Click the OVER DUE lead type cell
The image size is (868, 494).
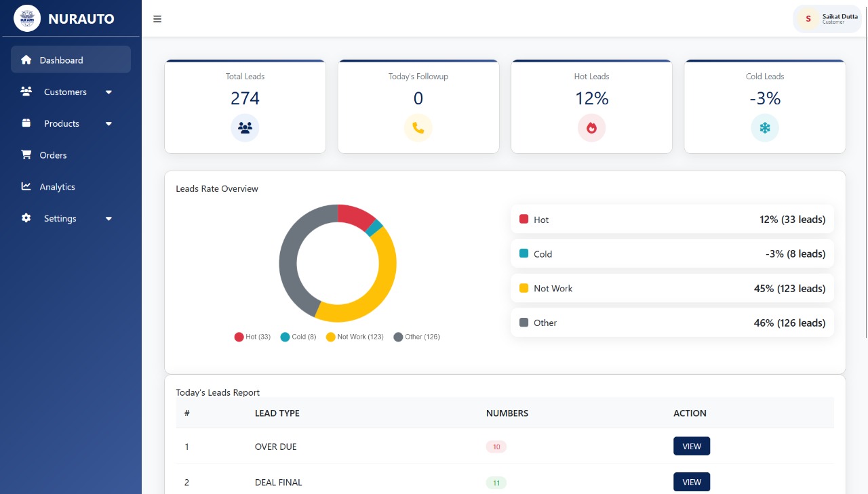click(276, 447)
